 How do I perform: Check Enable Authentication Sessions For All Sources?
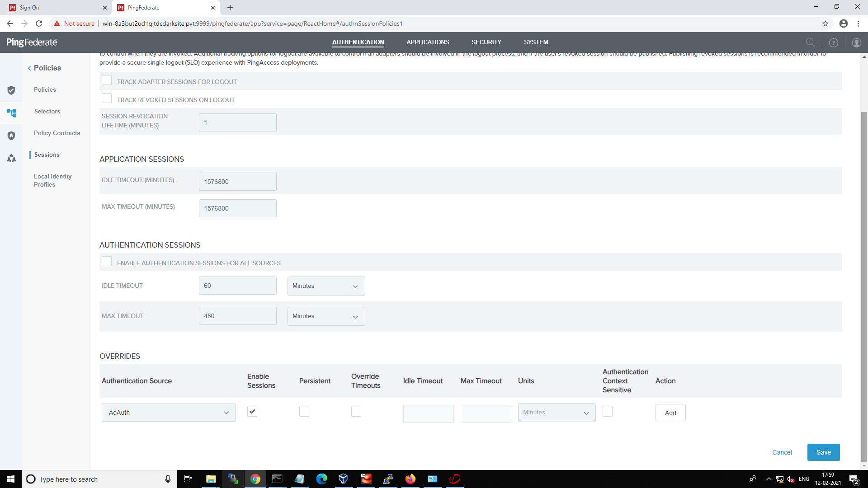107,261
